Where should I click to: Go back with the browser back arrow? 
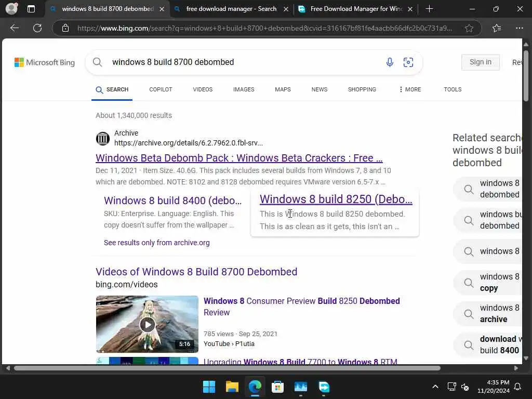[x=14, y=28]
